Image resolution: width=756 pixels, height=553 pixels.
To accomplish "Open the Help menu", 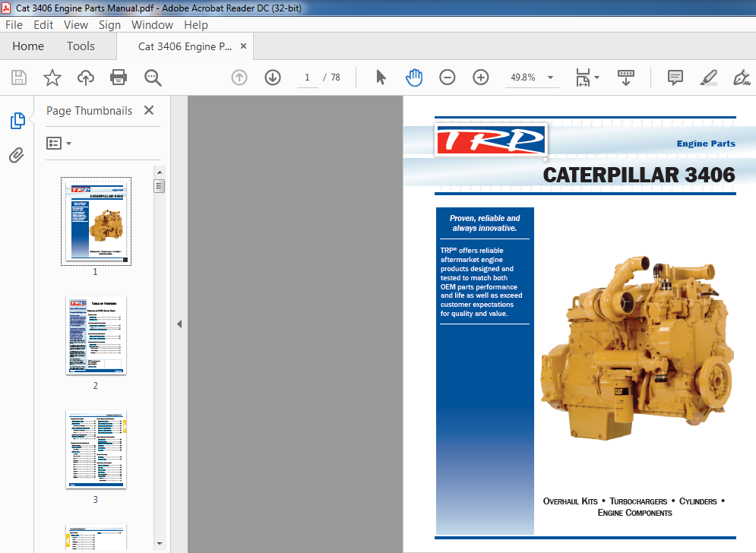I will 196,25.
